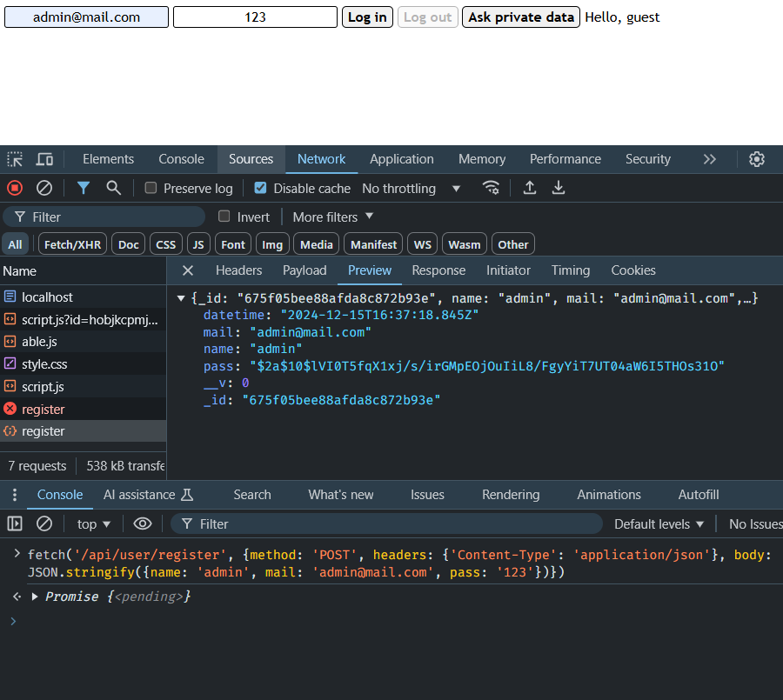Clear the console output
This screenshot has height=700, width=783.
pos(44,523)
